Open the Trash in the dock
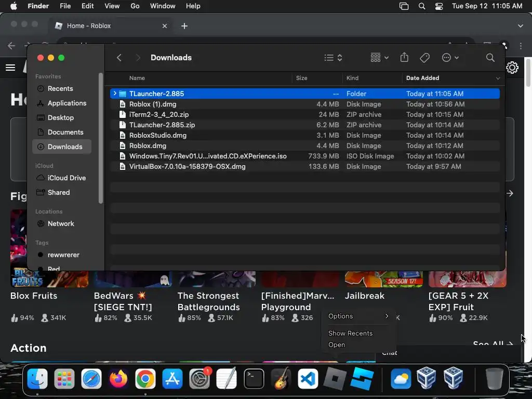Screen dimensions: 532x399 [x=494, y=378]
